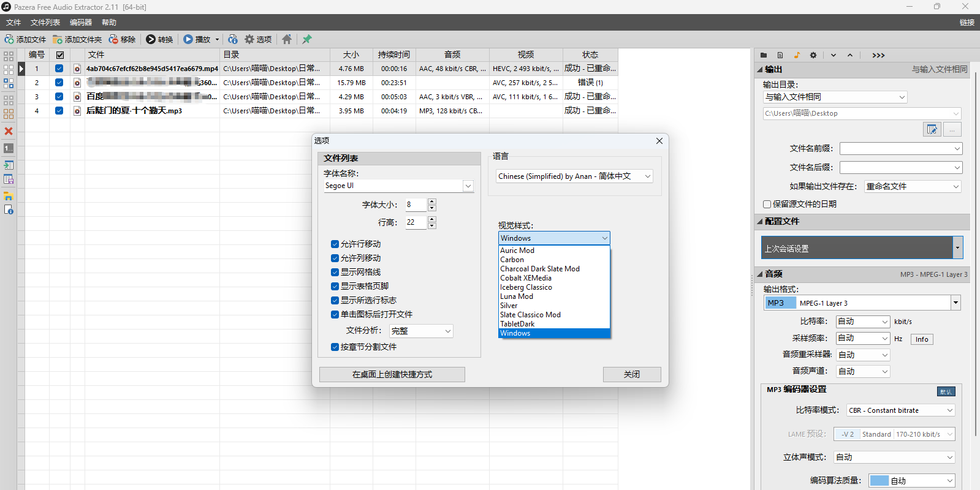Click the green pin icon in the toolbar
980x490 pixels.
pos(307,39)
